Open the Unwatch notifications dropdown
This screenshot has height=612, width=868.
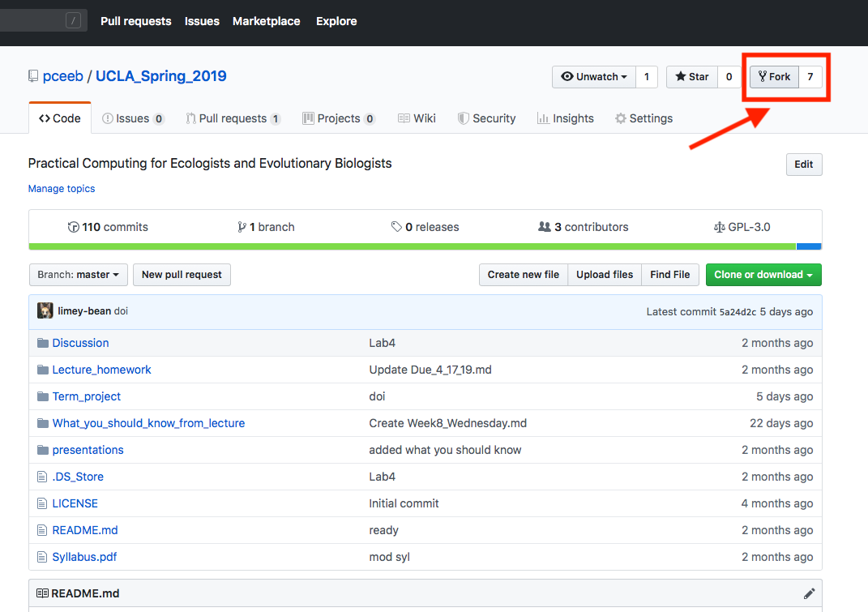(x=594, y=77)
